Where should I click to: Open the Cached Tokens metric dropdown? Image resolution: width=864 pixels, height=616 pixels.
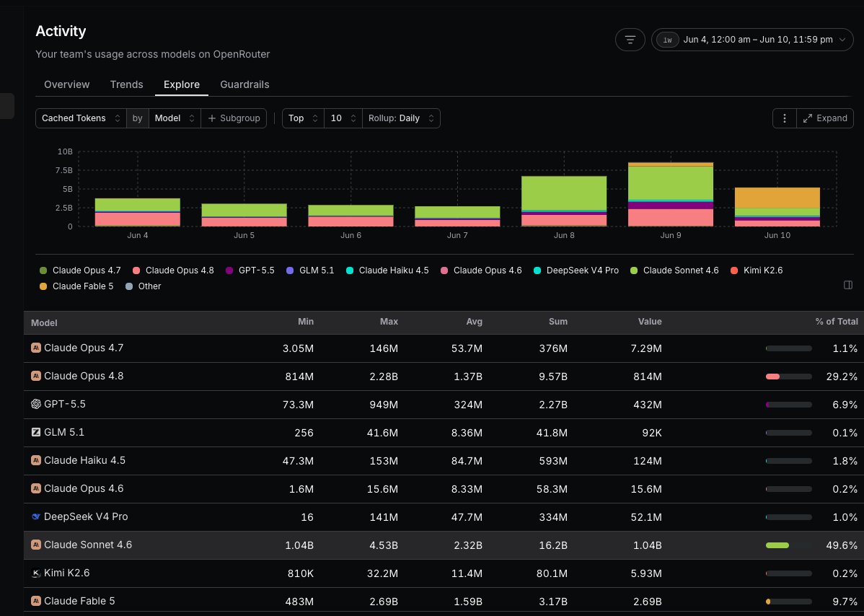click(x=81, y=118)
